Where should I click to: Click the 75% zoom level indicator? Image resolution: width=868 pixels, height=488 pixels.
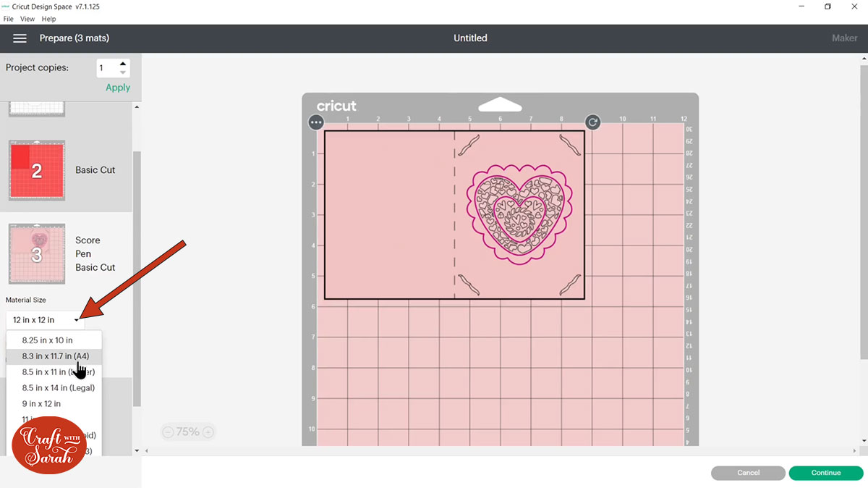click(x=188, y=432)
